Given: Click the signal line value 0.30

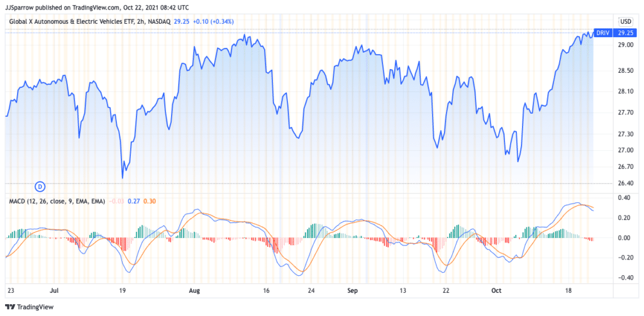Looking at the screenshot, I should pyautogui.click(x=148, y=201).
